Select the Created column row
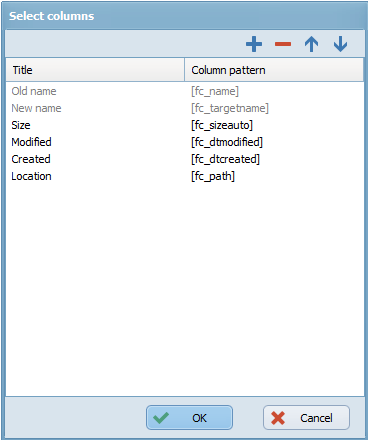368x440 pixels. click(x=185, y=159)
